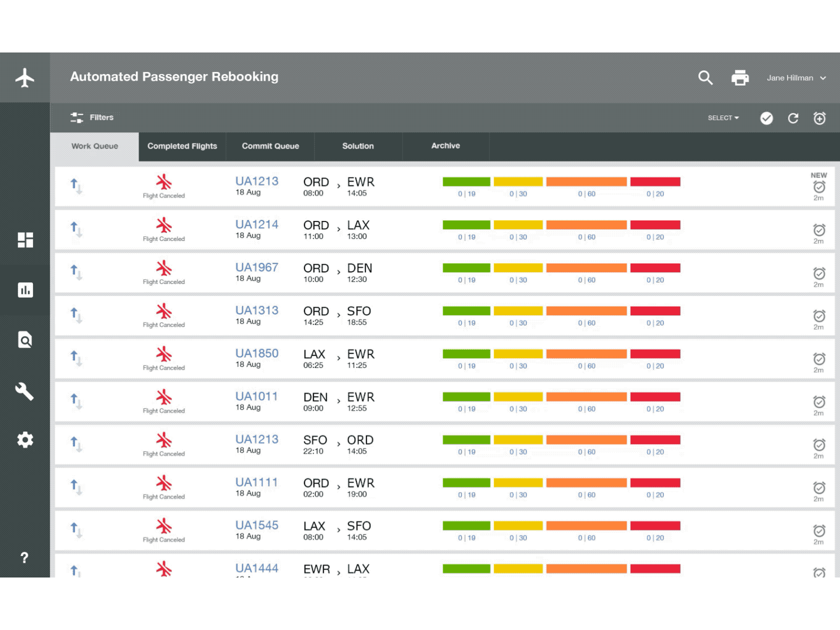Open the SELECT dropdown
The height and width of the screenshot is (630, 840).
tap(723, 118)
